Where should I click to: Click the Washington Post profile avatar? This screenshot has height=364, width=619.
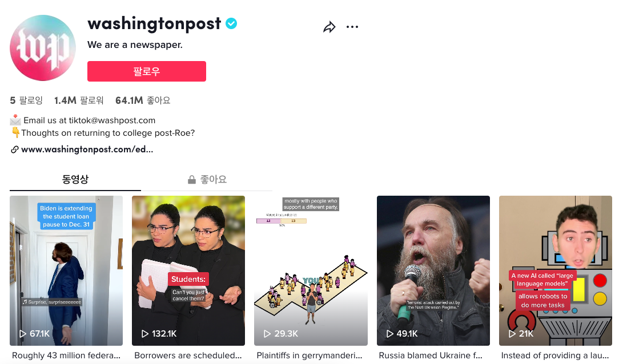pos(43,48)
